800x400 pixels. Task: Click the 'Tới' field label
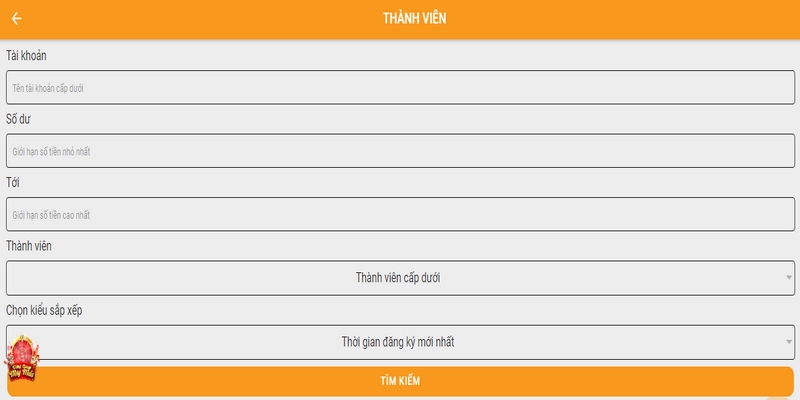point(13,183)
